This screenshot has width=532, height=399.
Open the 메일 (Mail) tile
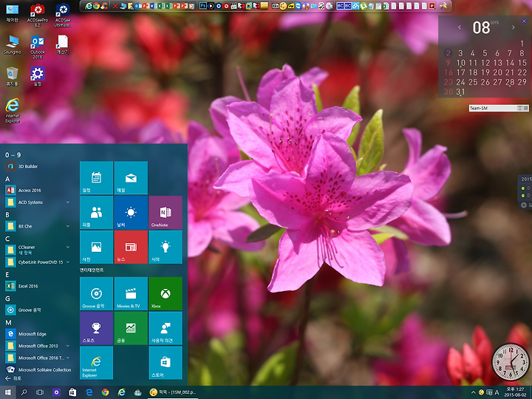point(131,177)
